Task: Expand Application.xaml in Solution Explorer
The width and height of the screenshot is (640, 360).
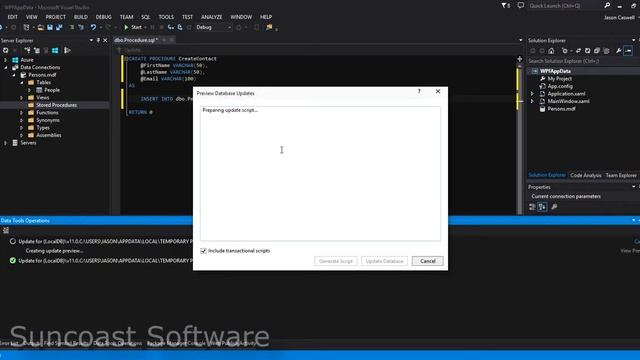Action: pos(532,94)
